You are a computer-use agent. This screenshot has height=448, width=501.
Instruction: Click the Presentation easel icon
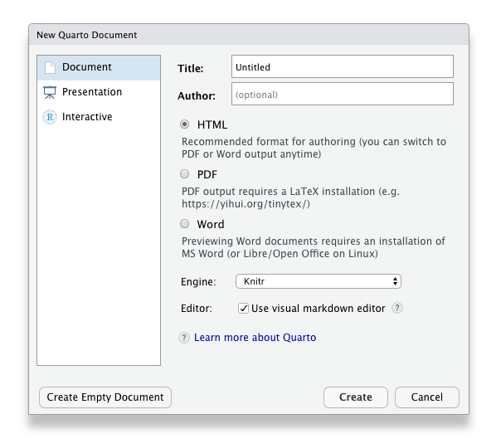(50, 92)
